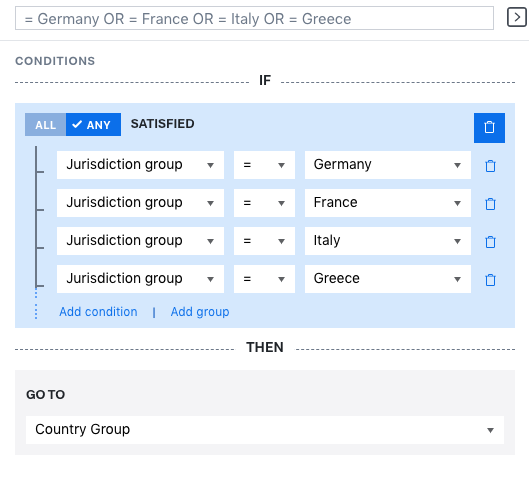Click the Add condition link
This screenshot has width=529, height=477.
[98, 312]
